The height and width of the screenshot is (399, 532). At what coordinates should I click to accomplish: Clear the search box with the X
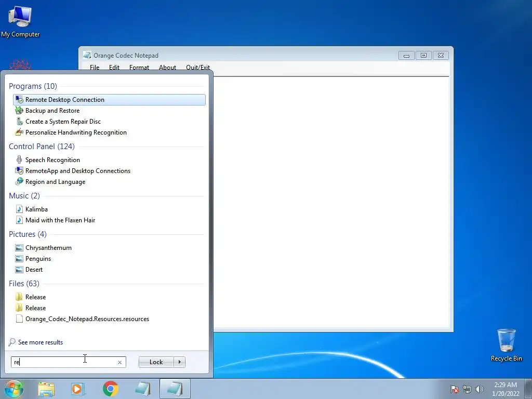120,362
